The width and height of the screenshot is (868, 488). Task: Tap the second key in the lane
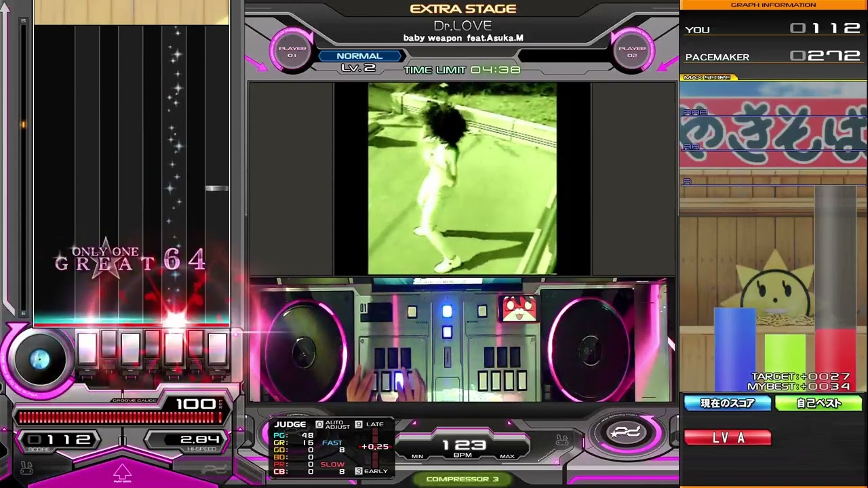(x=108, y=344)
